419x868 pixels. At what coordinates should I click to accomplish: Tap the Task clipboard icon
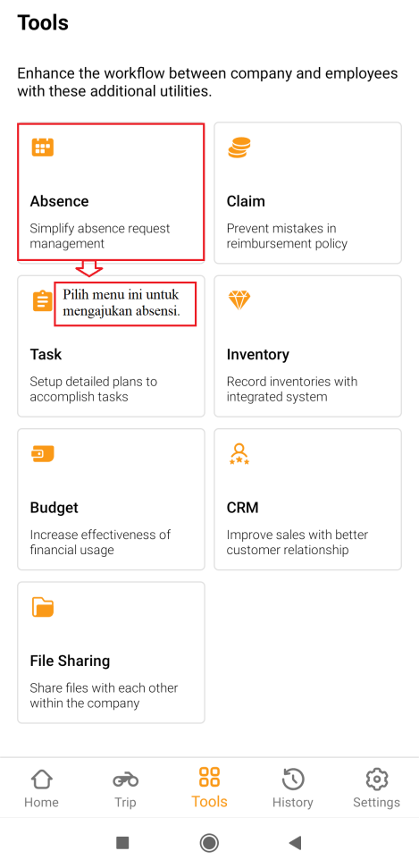[x=42, y=300]
